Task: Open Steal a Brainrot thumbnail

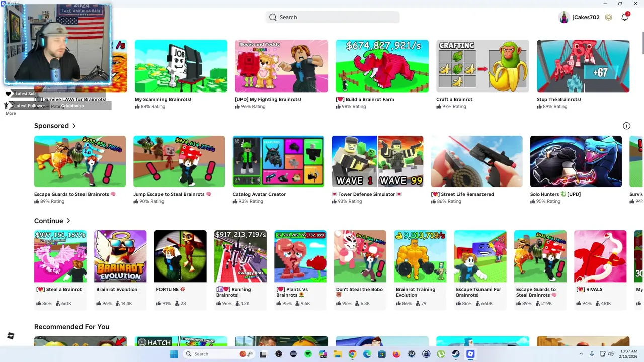Action: (60, 256)
